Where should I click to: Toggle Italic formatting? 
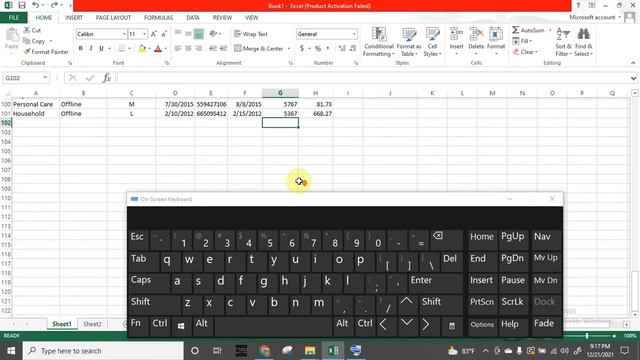pos(91,49)
